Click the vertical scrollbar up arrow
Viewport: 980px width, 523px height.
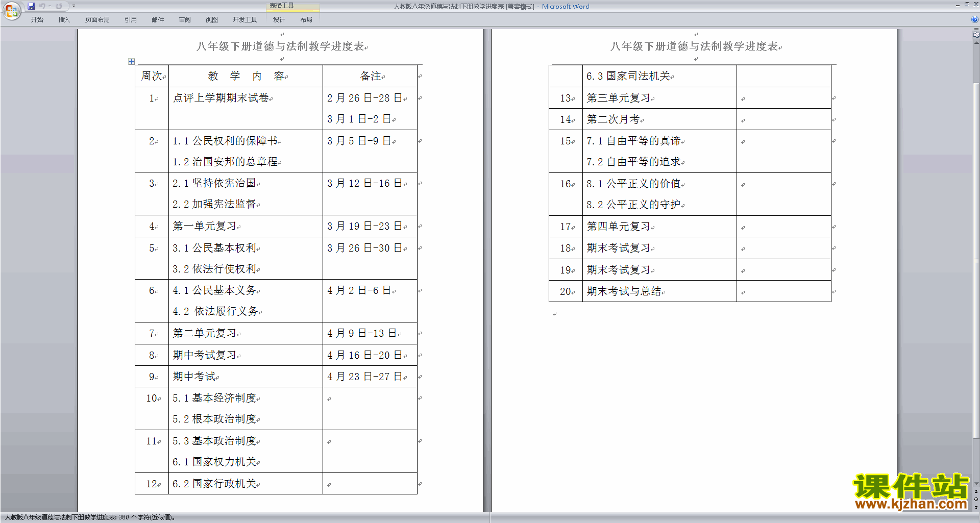(976, 43)
